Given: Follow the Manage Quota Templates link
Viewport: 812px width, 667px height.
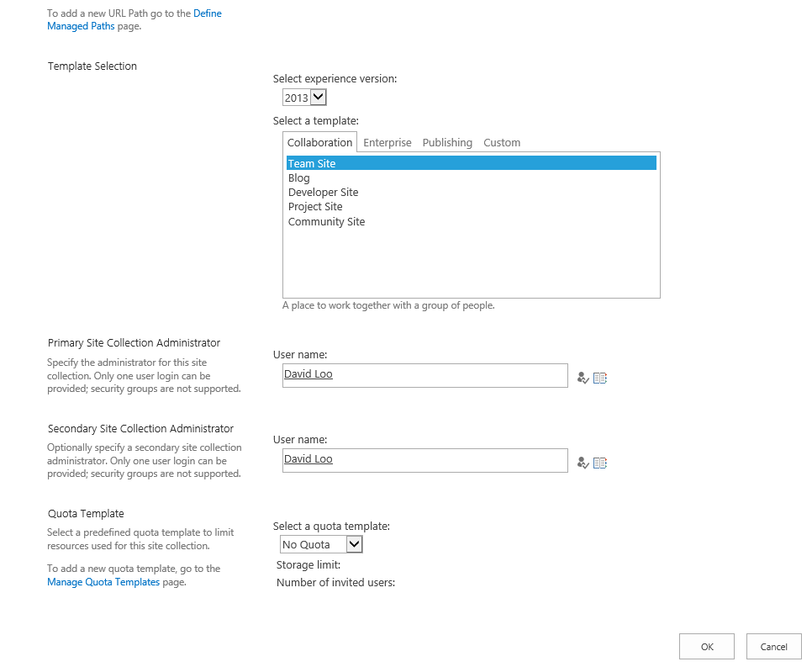Looking at the screenshot, I should tap(103, 582).
